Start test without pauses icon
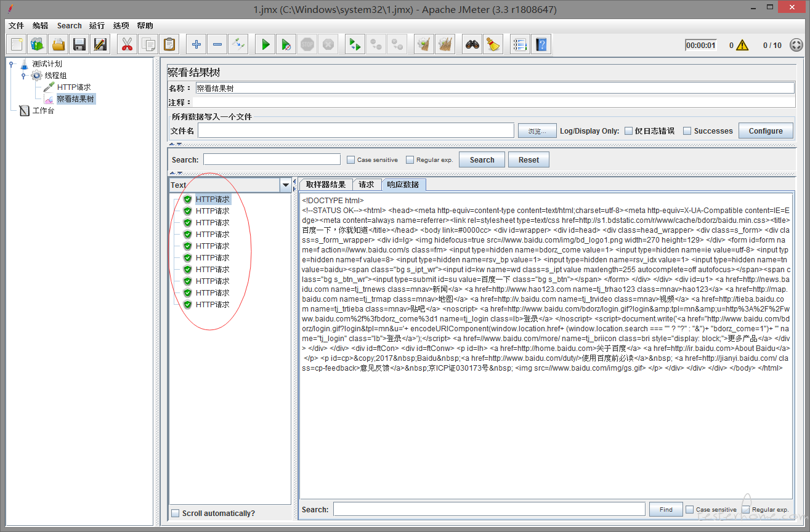 pyautogui.click(x=286, y=44)
